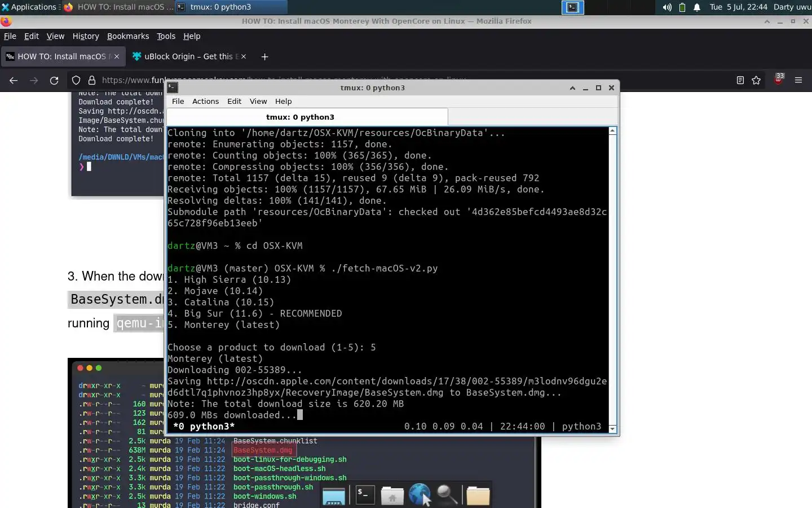Roll up the tmux terminal window with the shade arrow
This screenshot has height=508, width=812.
(x=572, y=87)
